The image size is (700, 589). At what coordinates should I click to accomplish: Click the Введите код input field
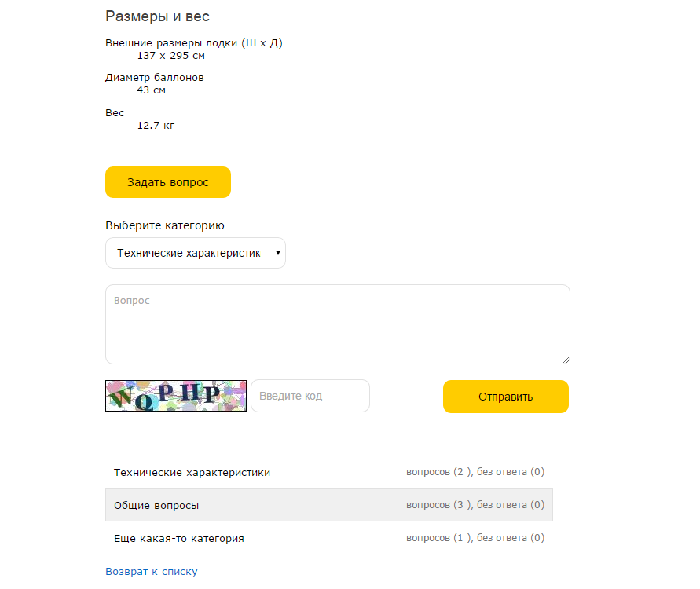point(310,396)
